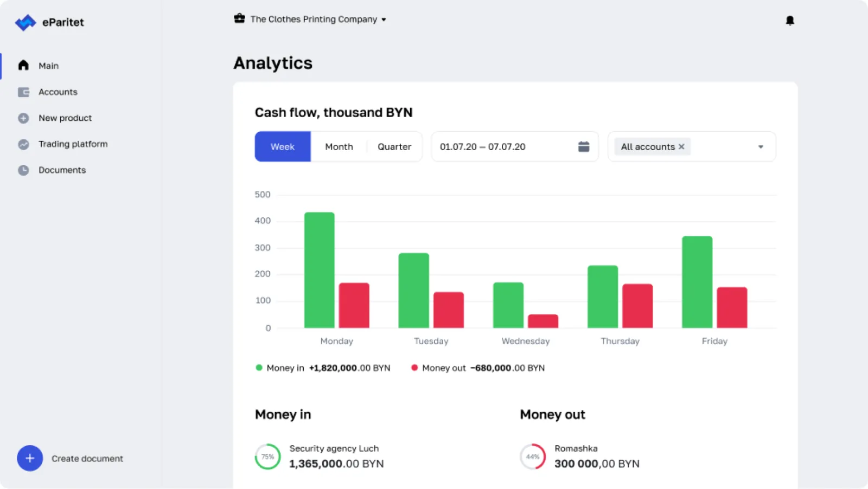Image resolution: width=868 pixels, height=489 pixels.
Task: Click Thursday's green money-in bar
Action: [603, 297]
